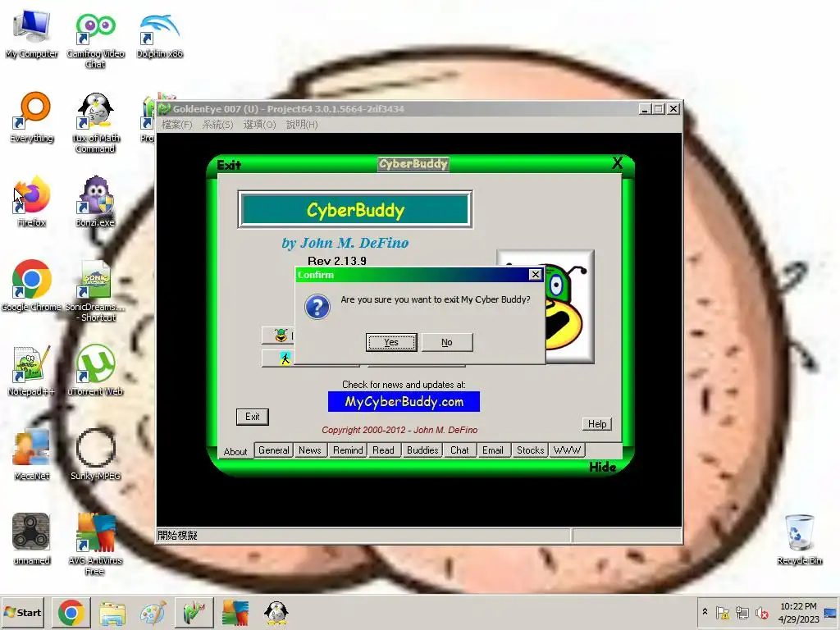Select the uTorrent Web desktop icon
840x630 pixels.
pos(95,371)
